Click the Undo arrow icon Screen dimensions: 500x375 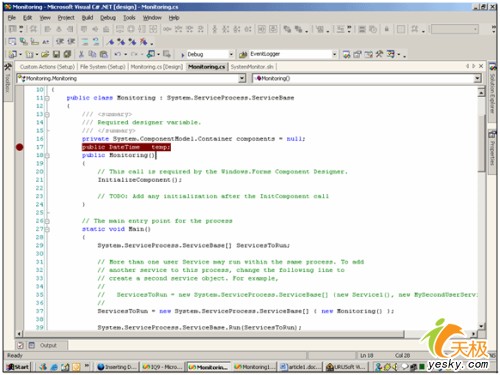click(117, 54)
